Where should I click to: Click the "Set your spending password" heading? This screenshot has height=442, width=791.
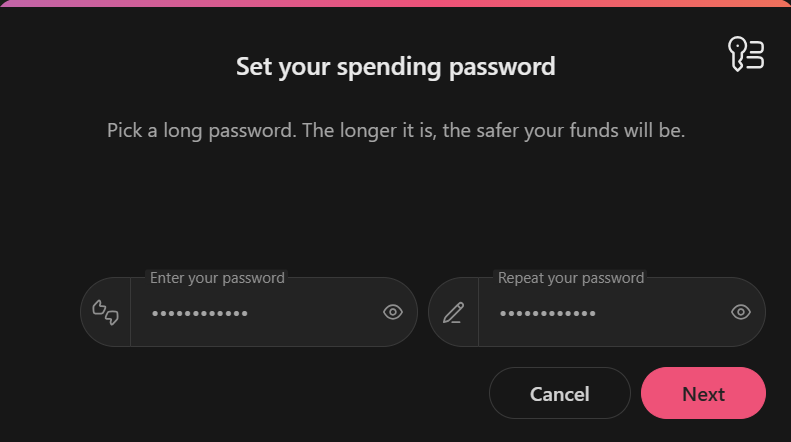coord(395,67)
